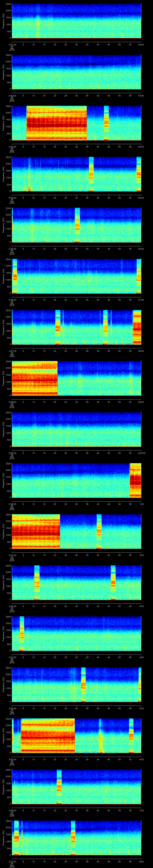Click the wide red signal in the 3:01:00 spectrogram
The height and width of the screenshot is (868, 153).
pos(36,531)
